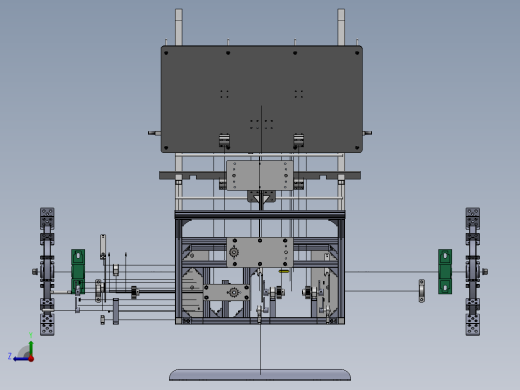Screen dimensions: 520x390
Task: Select the left green bearing block
Action: pos(78,271)
